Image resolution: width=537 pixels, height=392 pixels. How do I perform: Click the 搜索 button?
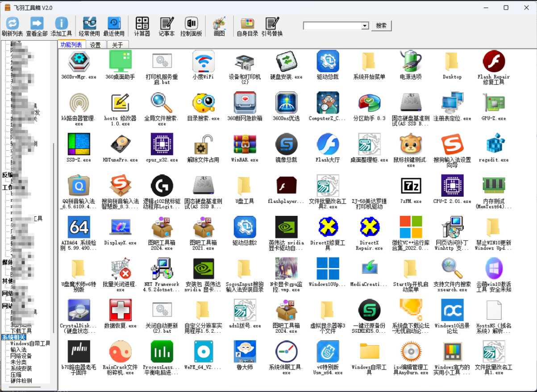(381, 26)
